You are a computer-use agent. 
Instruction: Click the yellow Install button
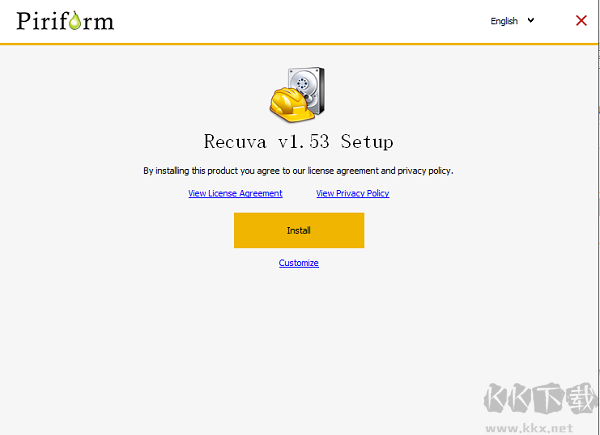click(x=299, y=230)
